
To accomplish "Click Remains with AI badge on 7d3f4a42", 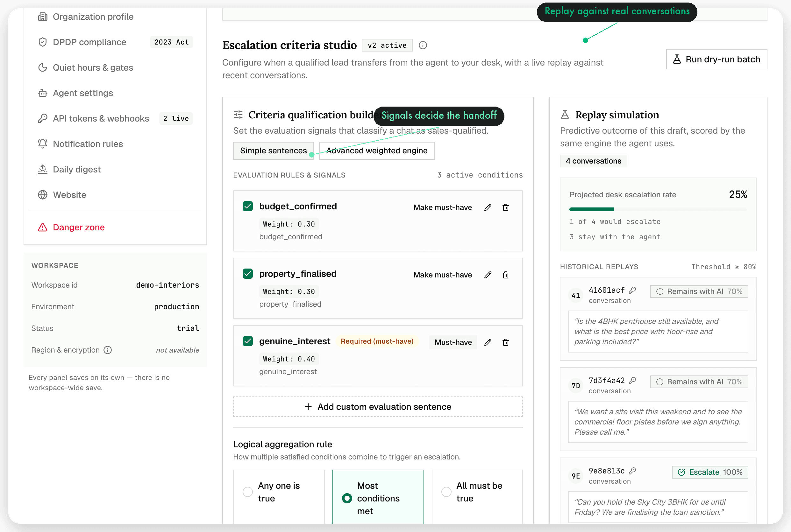I will (699, 382).
